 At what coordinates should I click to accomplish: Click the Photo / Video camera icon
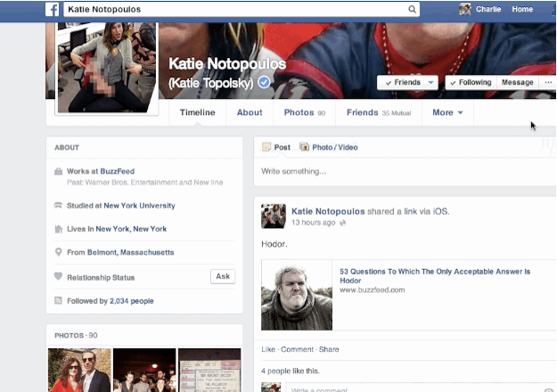tap(304, 147)
